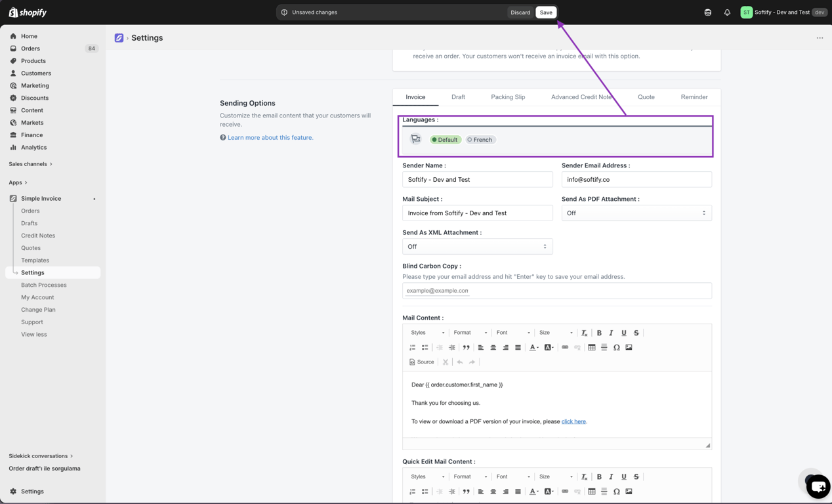Open Styles dropdown in Mail Content toolbar
This screenshot has height=504, width=832.
point(427,333)
